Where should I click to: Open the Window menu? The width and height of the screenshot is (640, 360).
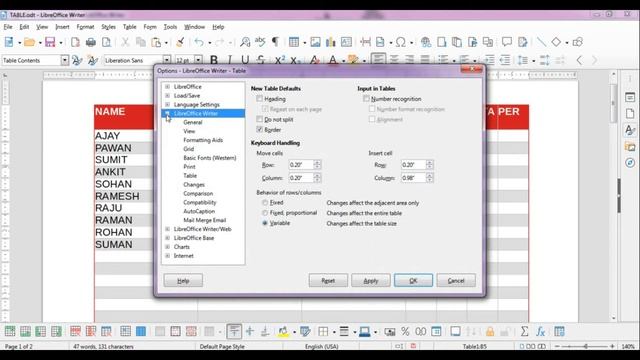[x=194, y=27]
